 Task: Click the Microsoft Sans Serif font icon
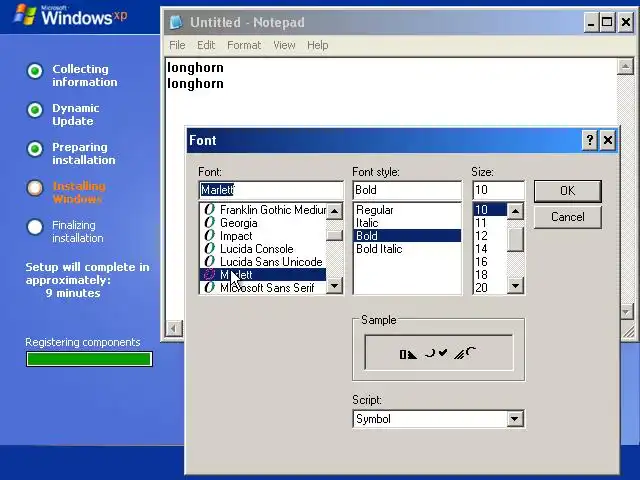coord(209,288)
